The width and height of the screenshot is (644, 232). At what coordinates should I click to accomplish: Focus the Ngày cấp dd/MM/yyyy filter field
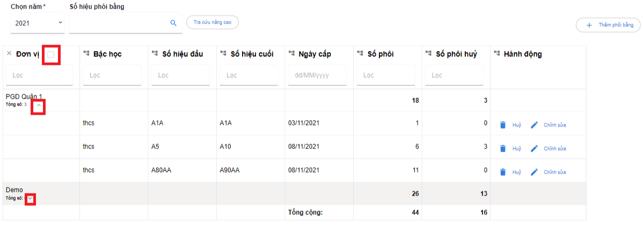[317, 76]
